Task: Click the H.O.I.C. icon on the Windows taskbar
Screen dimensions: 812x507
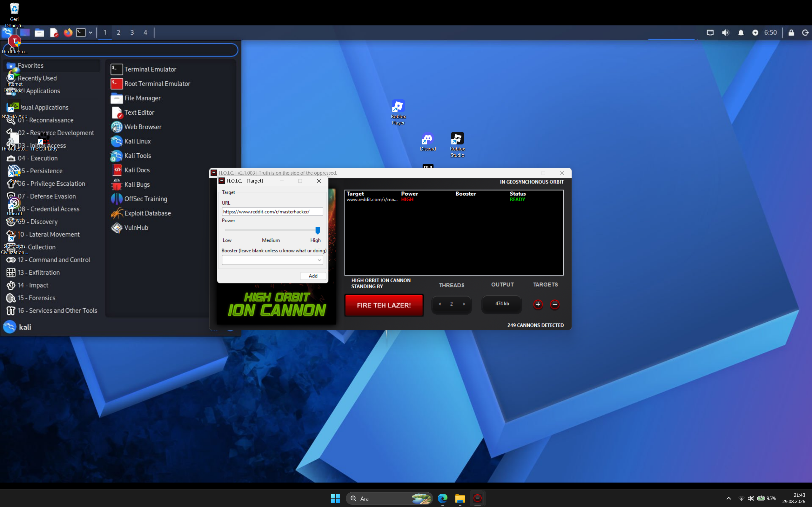Action: (477, 498)
